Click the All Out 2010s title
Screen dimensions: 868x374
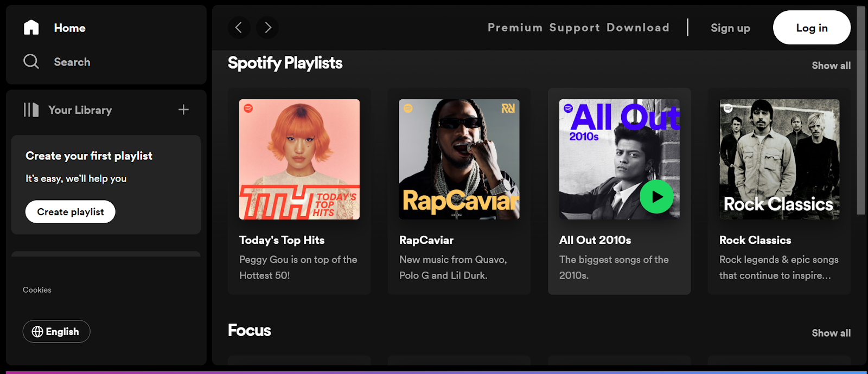pyautogui.click(x=595, y=240)
